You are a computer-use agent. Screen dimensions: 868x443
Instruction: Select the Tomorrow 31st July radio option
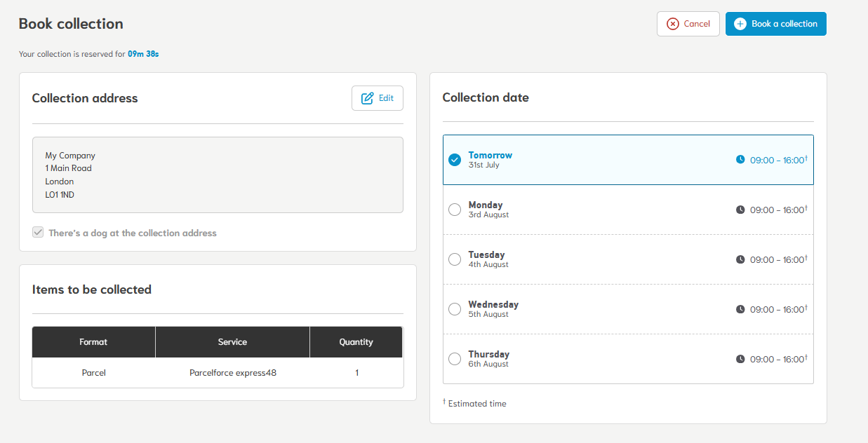455,160
